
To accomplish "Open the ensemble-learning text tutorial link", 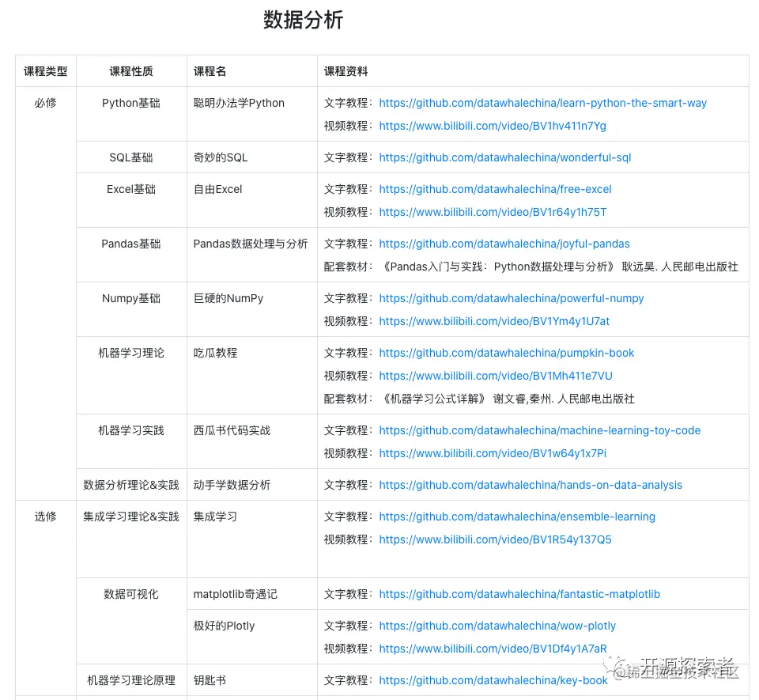I will click(x=517, y=516).
